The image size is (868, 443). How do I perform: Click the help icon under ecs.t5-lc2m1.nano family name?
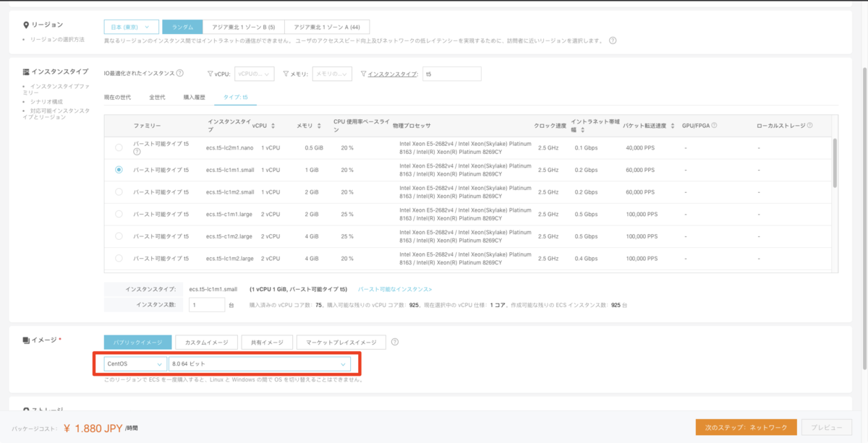pos(137,152)
